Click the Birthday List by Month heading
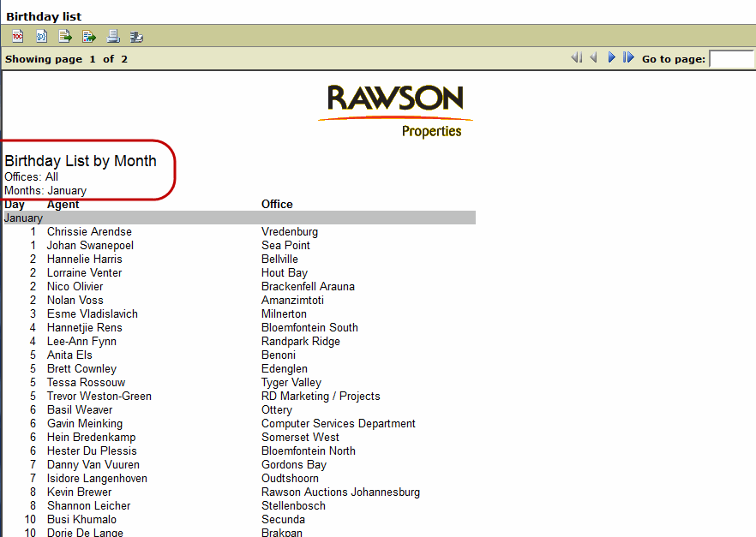Viewport: 756px width, 537px height. [x=81, y=161]
